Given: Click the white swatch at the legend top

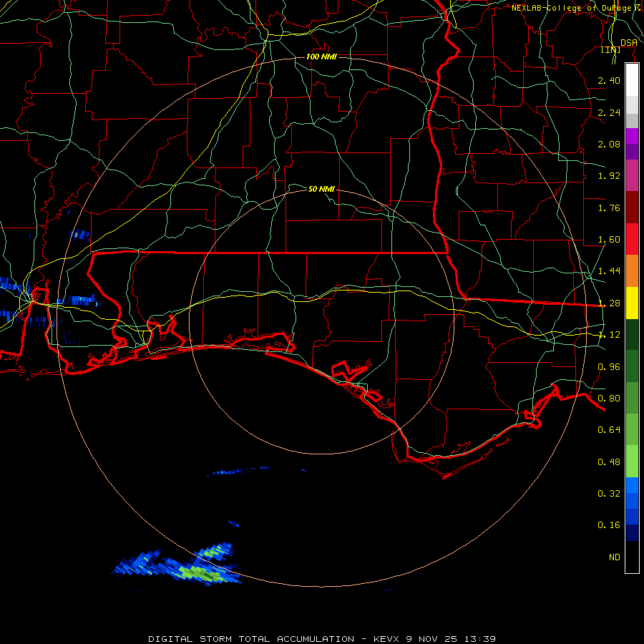Looking at the screenshot, I should [632, 79].
